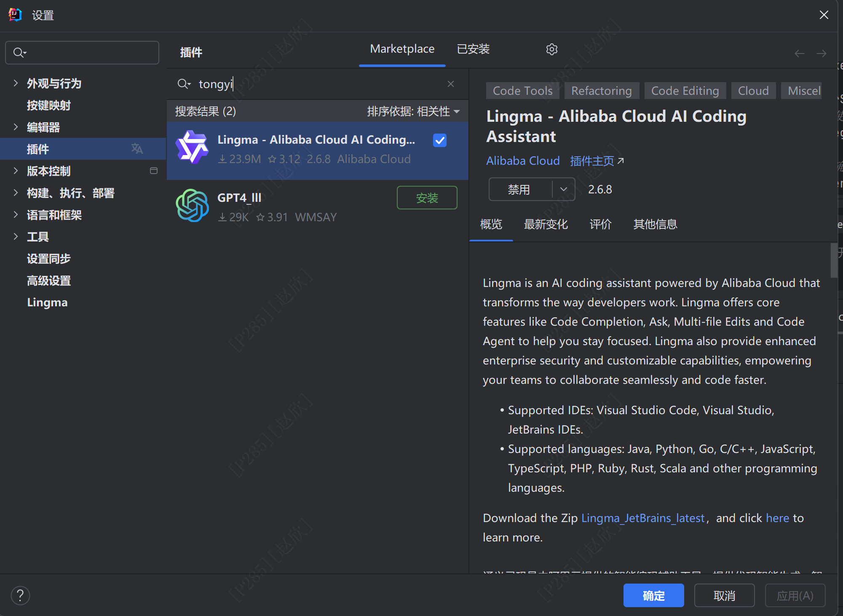Click the settings search input field
Viewport: 843px width, 616px height.
(88, 53)
